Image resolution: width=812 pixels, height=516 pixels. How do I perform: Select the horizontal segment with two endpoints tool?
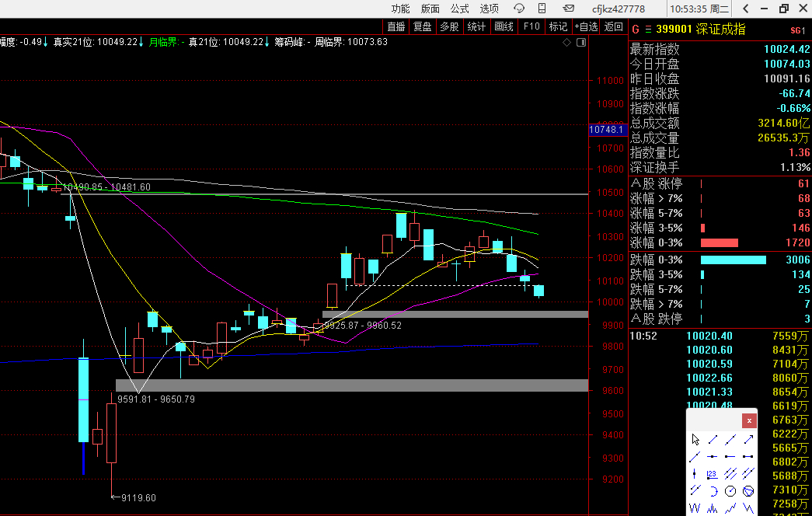pyautogui.click(x=748, y=456)
